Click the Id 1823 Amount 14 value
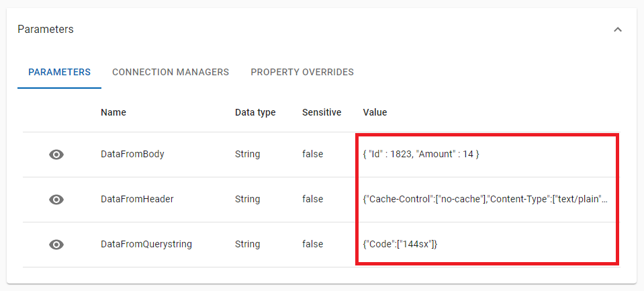This screenshot has height=291, width=644. [x=420, y=155]
